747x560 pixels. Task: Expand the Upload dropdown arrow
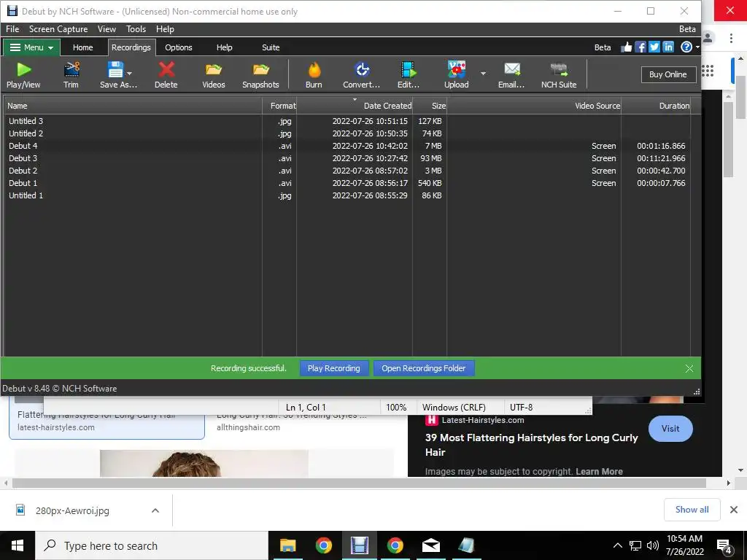tap(483, 74)
